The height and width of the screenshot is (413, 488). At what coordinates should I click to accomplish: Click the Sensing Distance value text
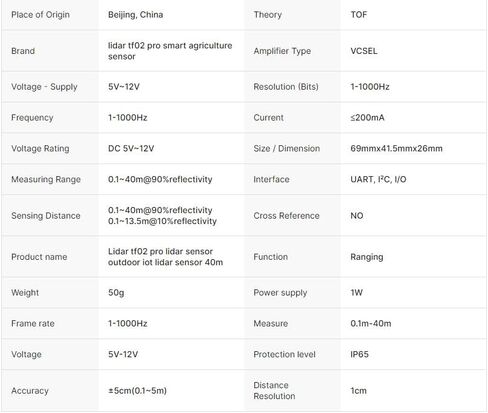[x=162, y=216]
